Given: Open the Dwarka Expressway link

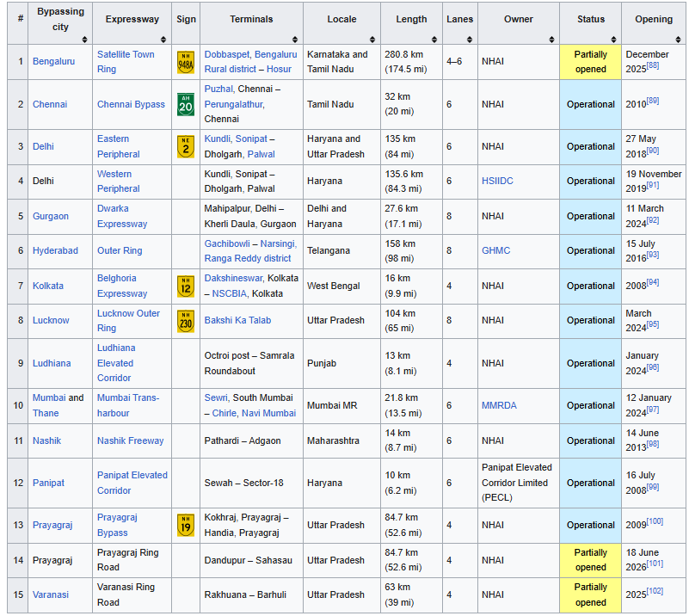Looking at the screenshot, I should point(122,216).
